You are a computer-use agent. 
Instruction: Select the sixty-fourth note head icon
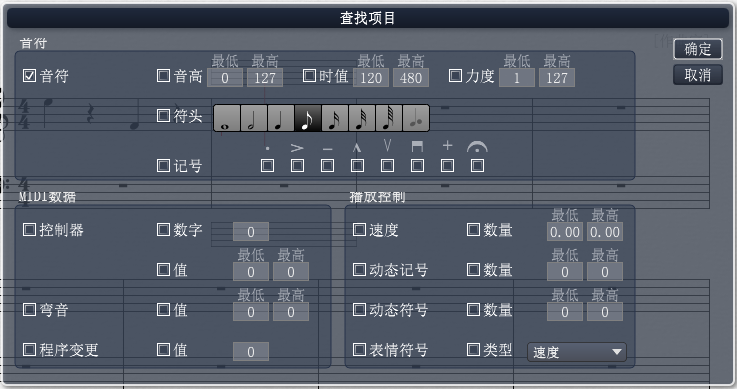(x=389, y=118)
